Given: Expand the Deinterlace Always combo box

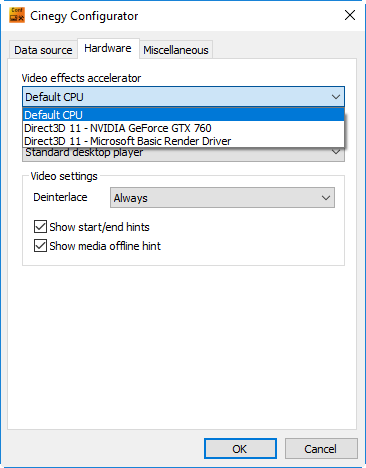Looking at the screenshot, I should click(222, 198).
